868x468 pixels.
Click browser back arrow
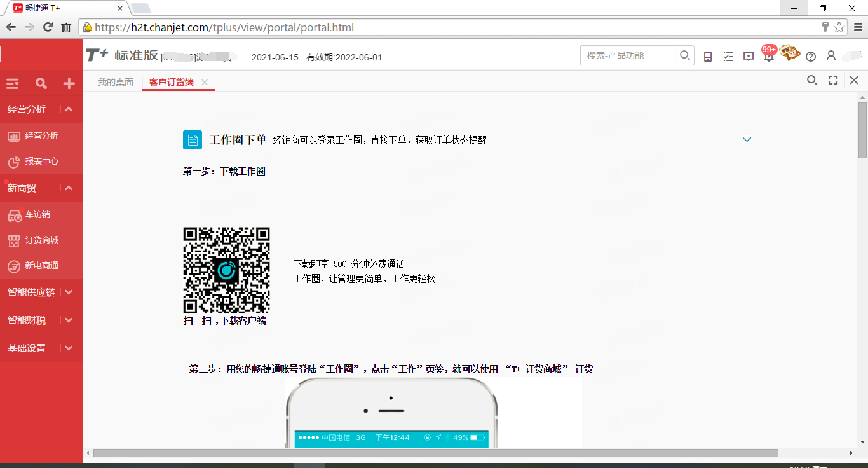(11, 27)
